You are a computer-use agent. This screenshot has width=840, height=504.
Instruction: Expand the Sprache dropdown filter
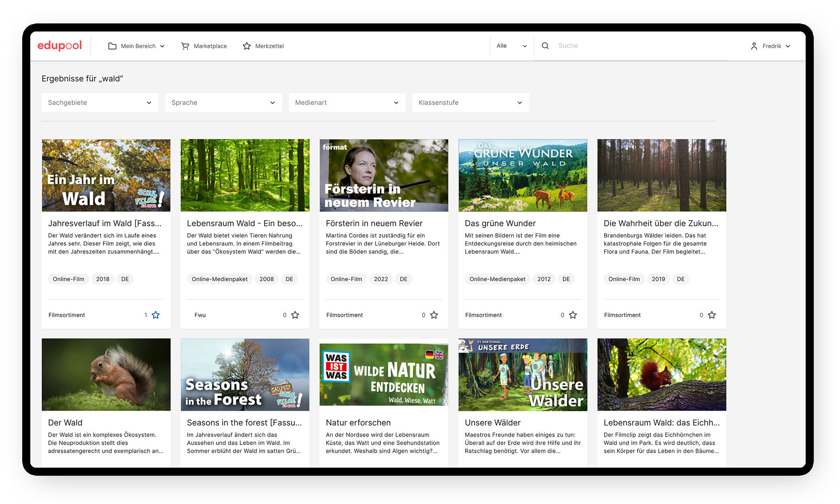coord(223,102)
